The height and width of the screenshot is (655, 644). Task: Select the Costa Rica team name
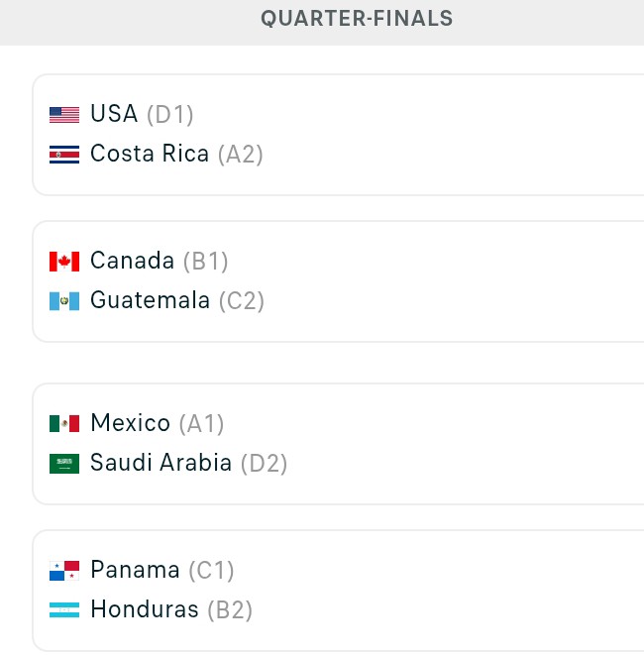click(150, 154)
